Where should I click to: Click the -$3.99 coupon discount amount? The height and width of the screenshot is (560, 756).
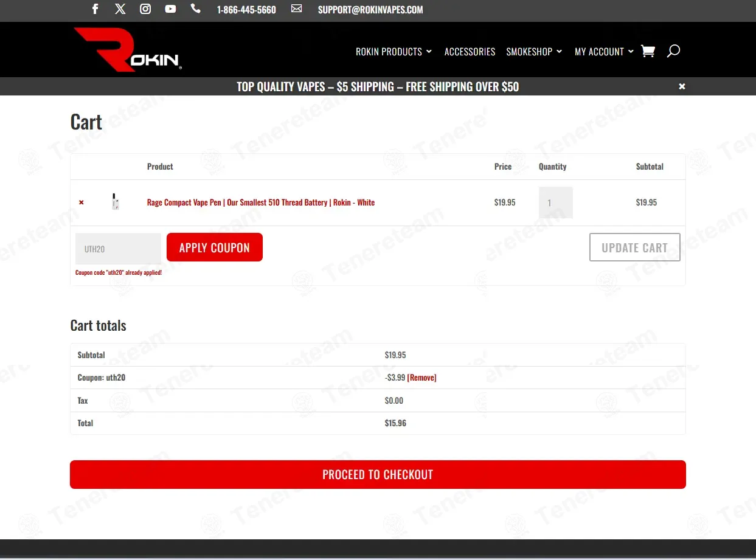tap(395, 378)
